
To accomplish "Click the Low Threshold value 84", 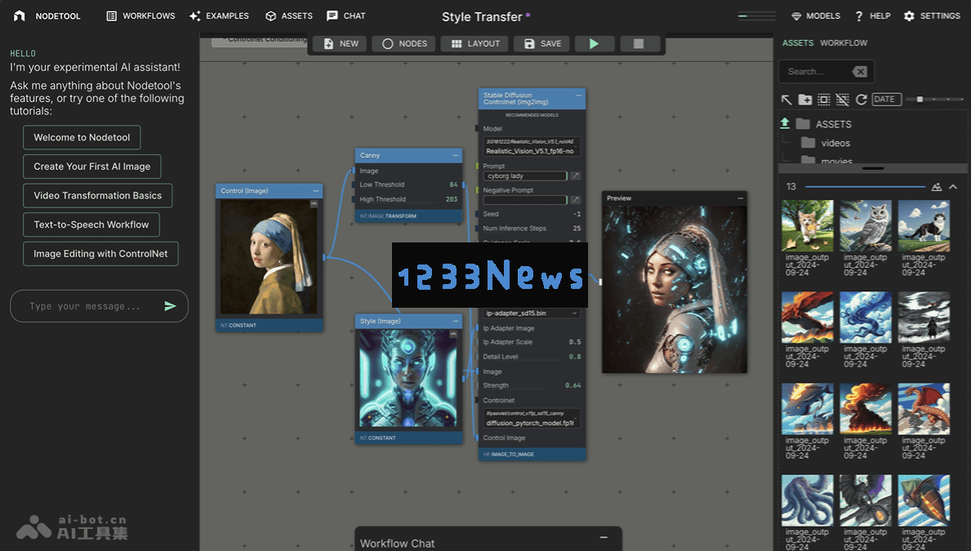I will coord(452,184).
